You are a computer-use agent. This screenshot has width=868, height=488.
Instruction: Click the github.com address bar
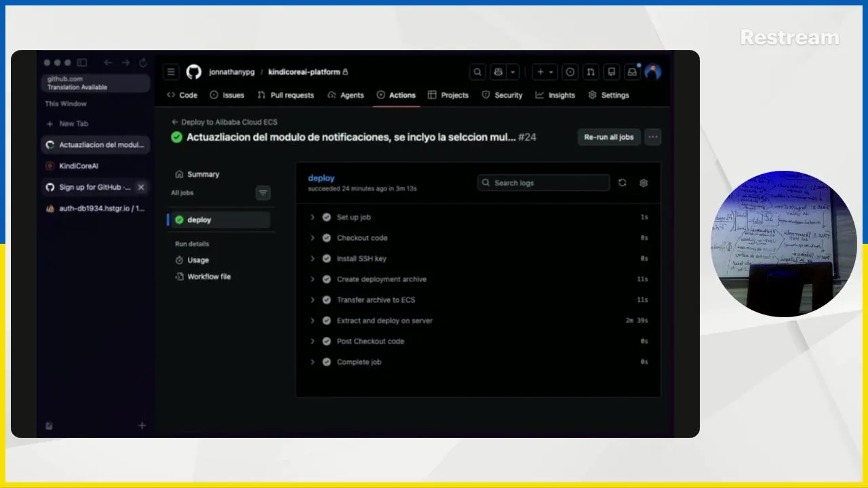[96, 83]
